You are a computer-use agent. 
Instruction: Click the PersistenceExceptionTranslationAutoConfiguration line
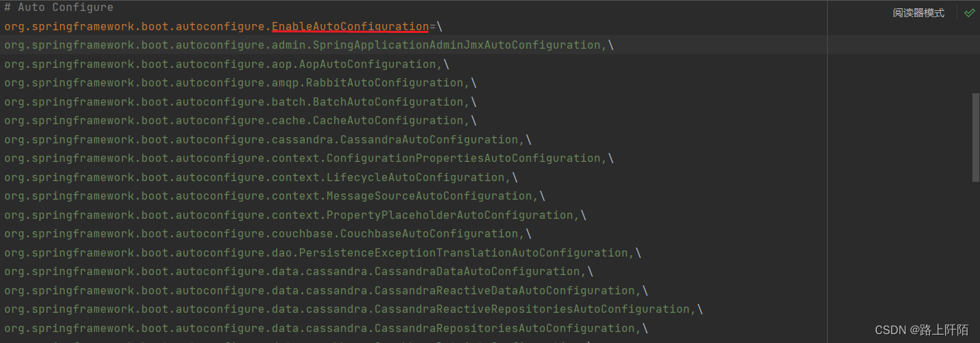(322, 253)
